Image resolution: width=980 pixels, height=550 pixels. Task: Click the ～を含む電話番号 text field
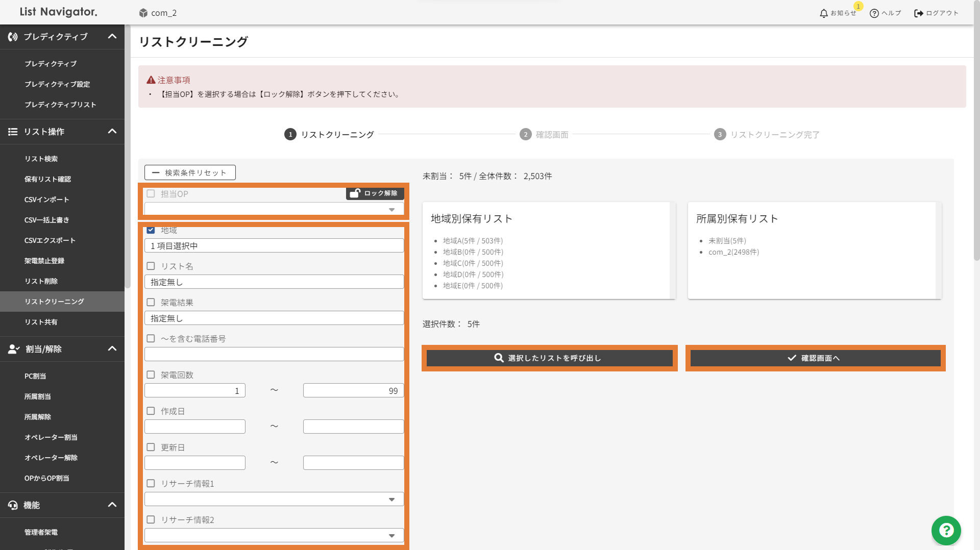[274, 354]
